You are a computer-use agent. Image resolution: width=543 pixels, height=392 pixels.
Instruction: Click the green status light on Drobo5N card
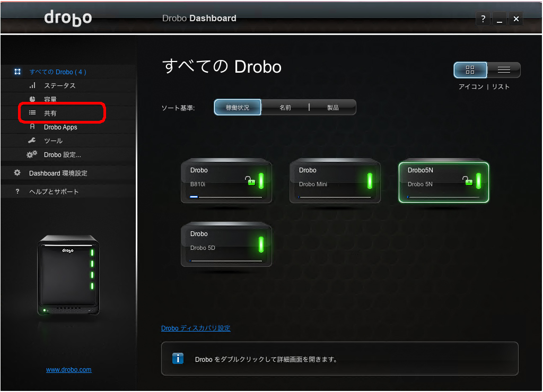(478, 180)
